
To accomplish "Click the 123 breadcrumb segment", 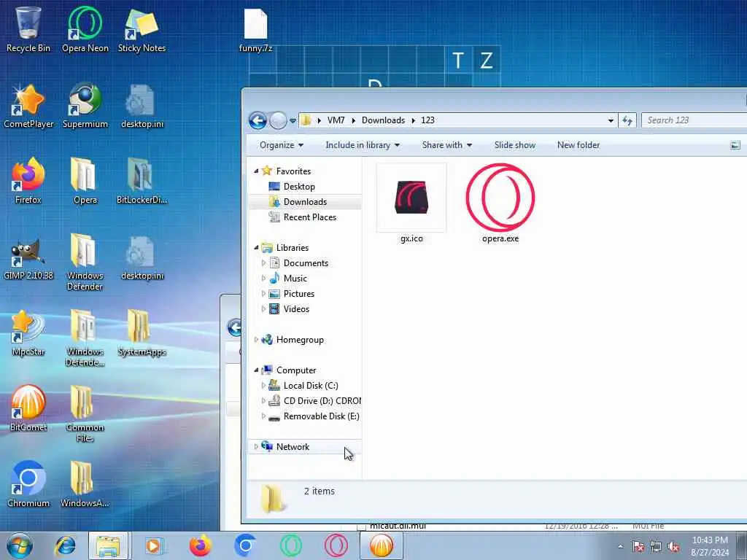I will (x=427, y=120).
